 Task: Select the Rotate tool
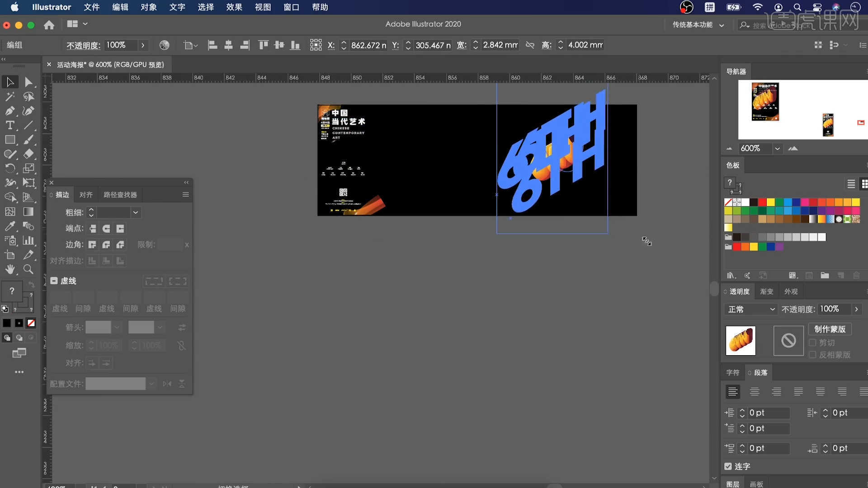10,169
